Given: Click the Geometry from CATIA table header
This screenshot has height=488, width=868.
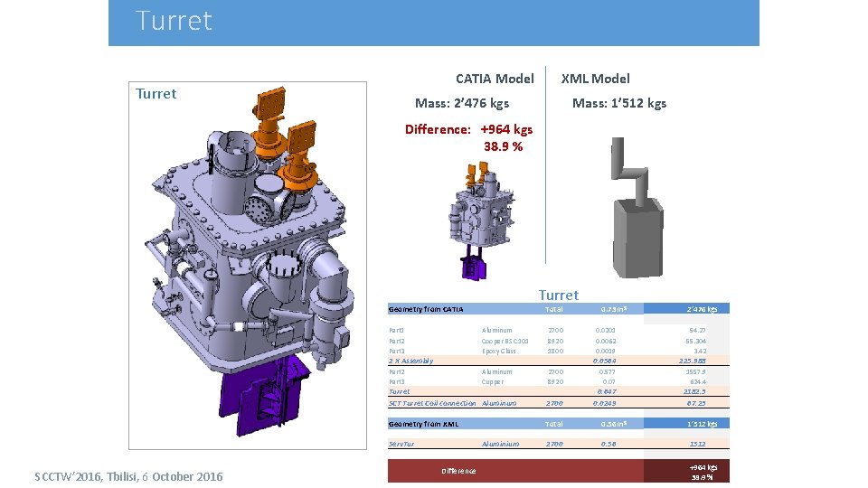Looking at the screenshot, I should (426, 309).
